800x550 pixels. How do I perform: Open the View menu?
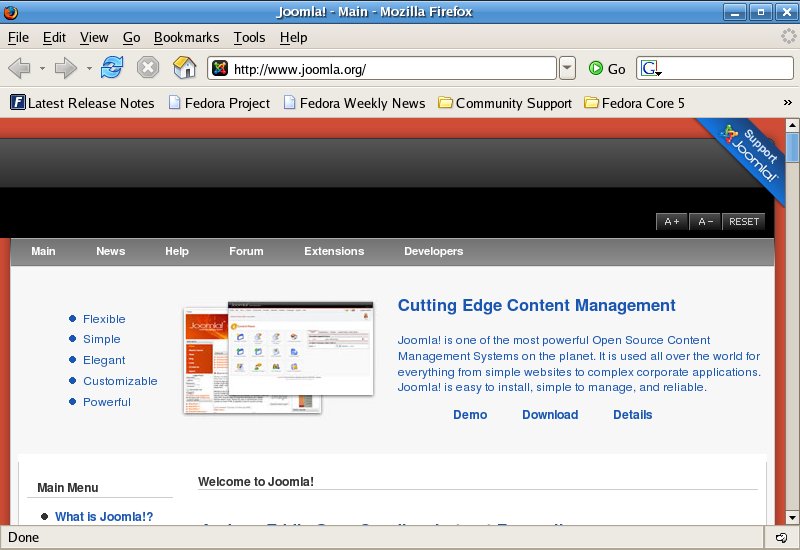(94, 37)
